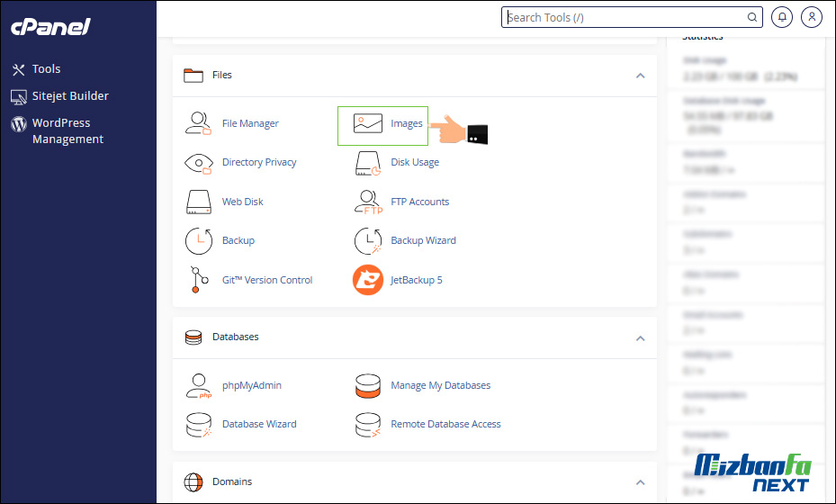Viewport: 836px width, 504px height.
Task: Click the Backup clock icon
Action: (x=198, y=241)
